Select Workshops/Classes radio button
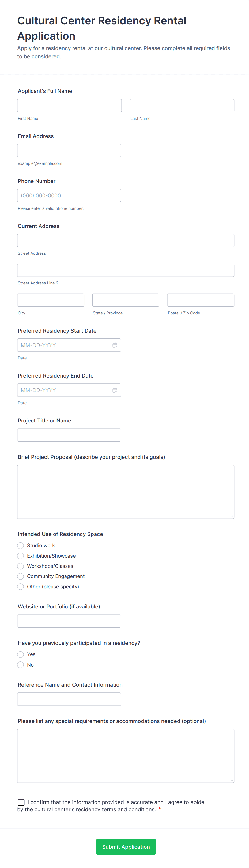Screen dimensions: 249x868 [21, 566]
